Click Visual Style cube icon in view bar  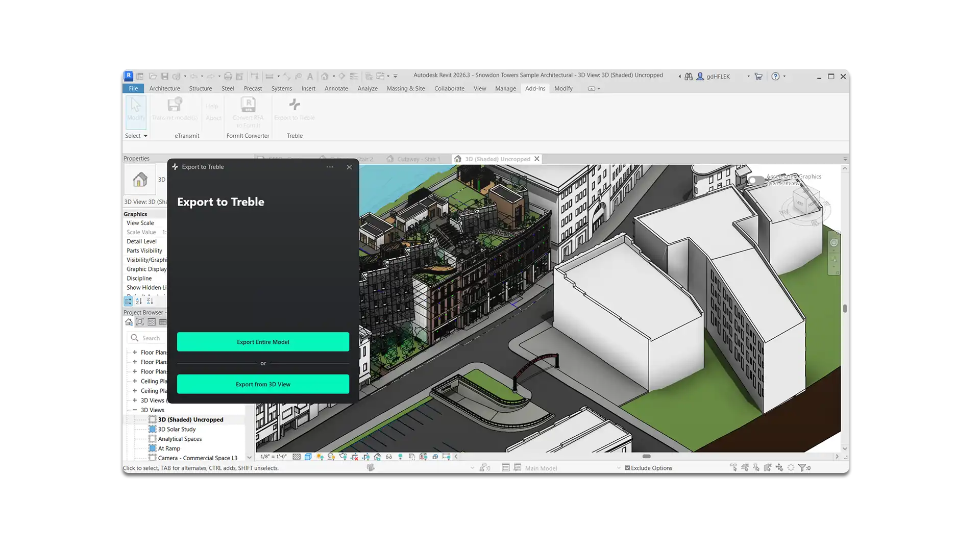pyautogui.click(x=308, y=457)
